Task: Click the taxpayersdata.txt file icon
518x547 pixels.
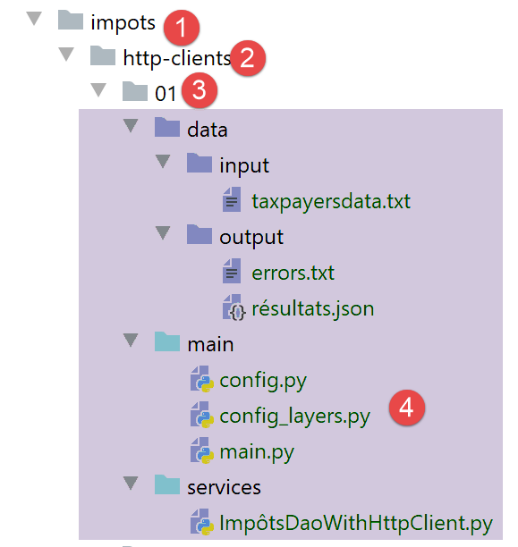Action: 232,200
